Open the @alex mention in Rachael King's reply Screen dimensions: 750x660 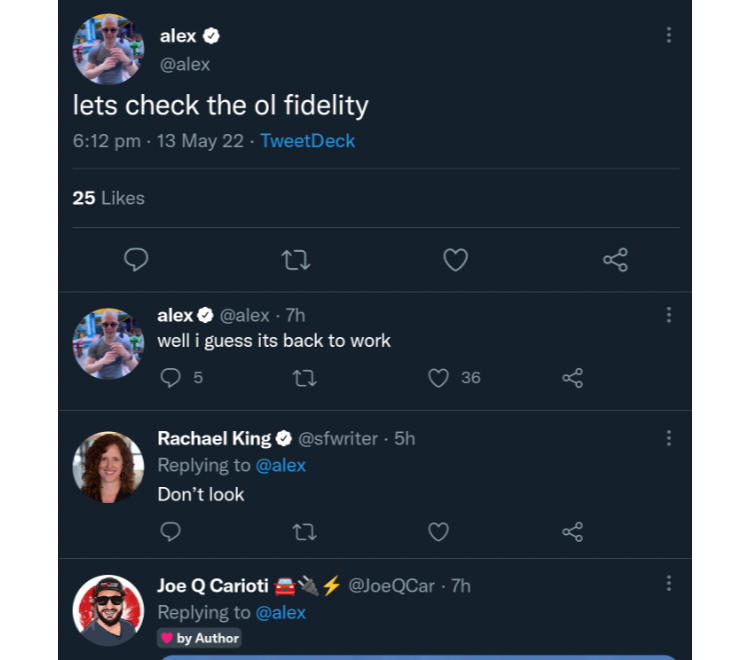[x=280, y=465]
